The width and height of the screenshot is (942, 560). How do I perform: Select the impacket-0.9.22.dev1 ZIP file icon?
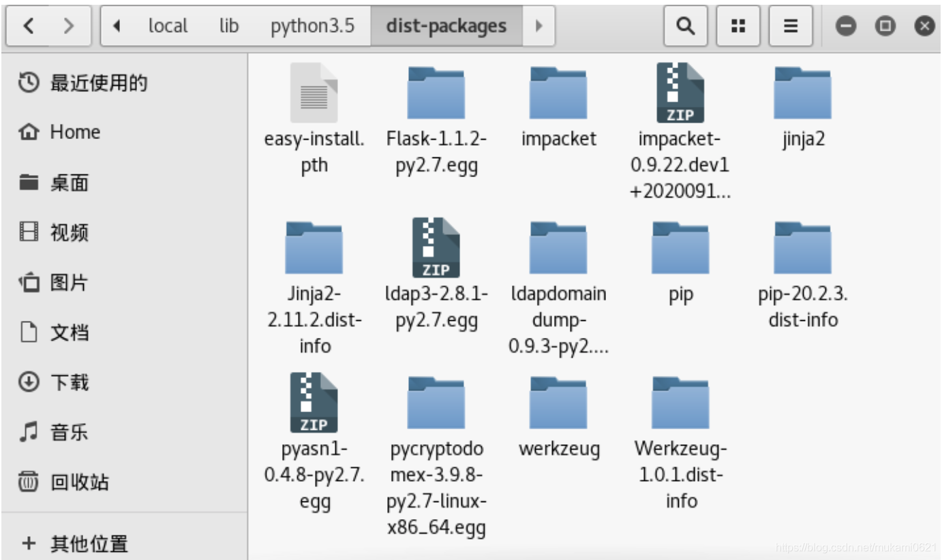[680, 93]
